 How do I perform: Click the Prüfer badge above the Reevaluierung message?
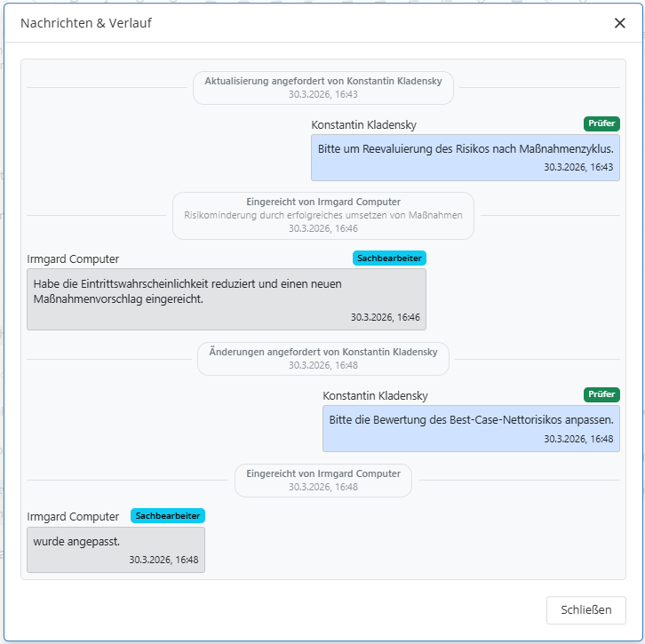(x=601, y=123)
